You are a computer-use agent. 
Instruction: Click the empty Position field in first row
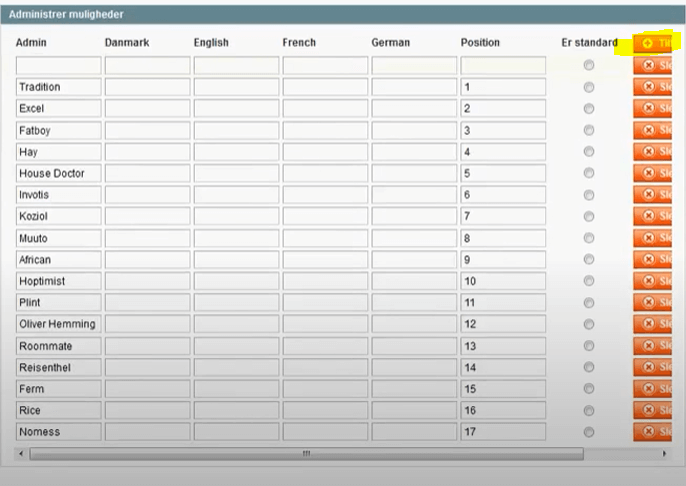[x=503, y=65]
